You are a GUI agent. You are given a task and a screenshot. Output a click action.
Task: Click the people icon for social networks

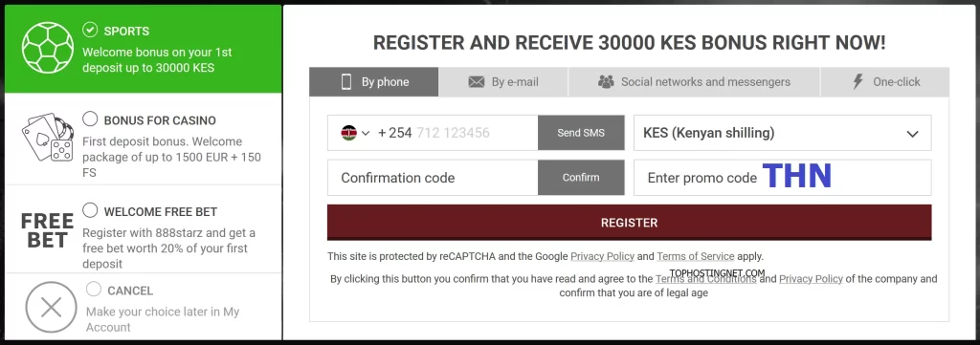(606, 82)
